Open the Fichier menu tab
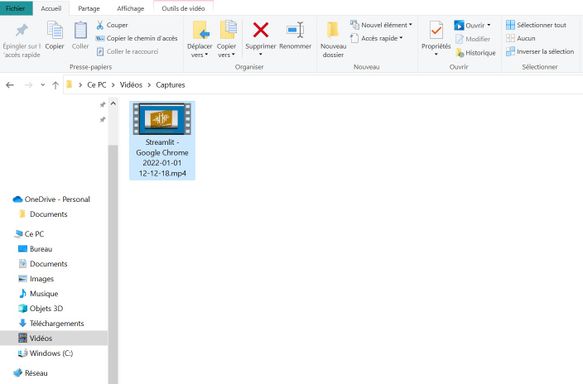The image size is (583, 384). (16, 8)
